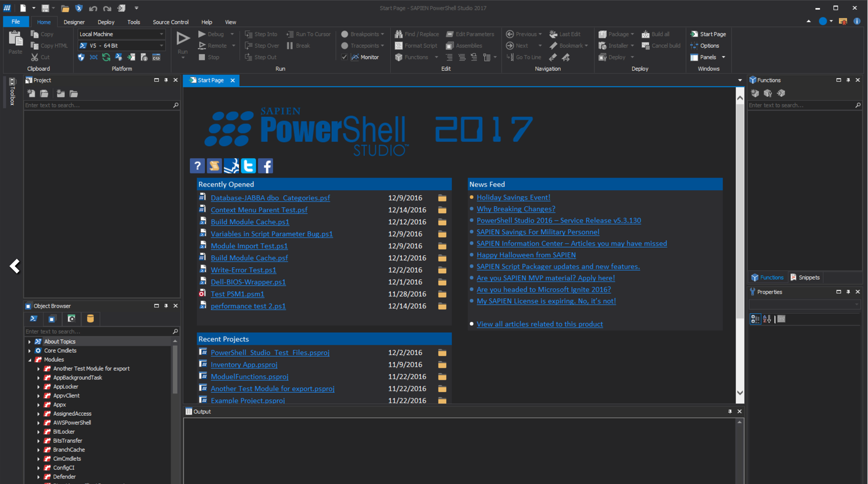868x484 pixels.
Task: Switch to the Deploy ribbon tab
Action: point(105,22)
